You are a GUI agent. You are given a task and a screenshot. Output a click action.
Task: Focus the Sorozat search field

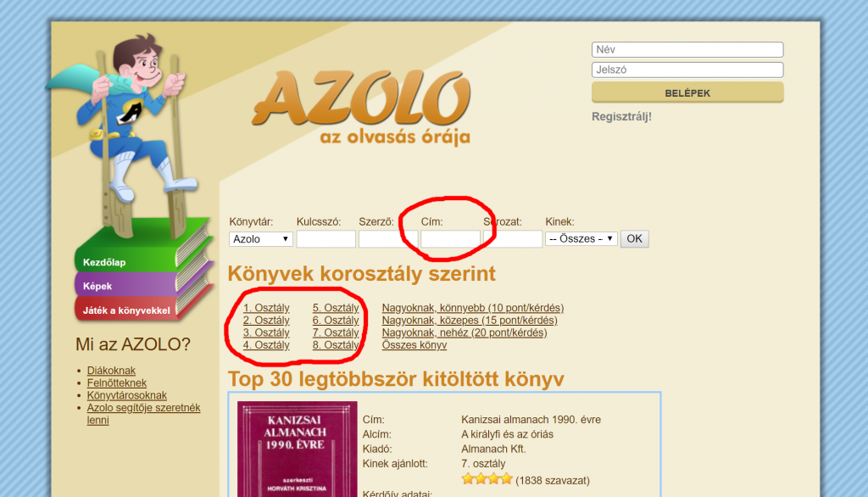click(x=513, y=239)
